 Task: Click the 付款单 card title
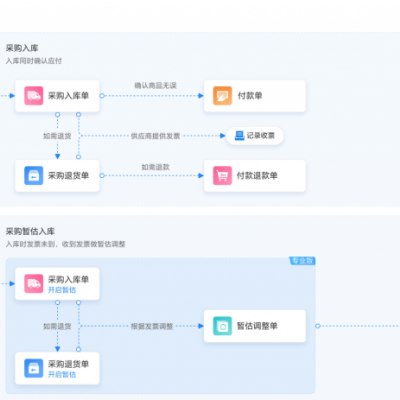click(x=250, y=96)
